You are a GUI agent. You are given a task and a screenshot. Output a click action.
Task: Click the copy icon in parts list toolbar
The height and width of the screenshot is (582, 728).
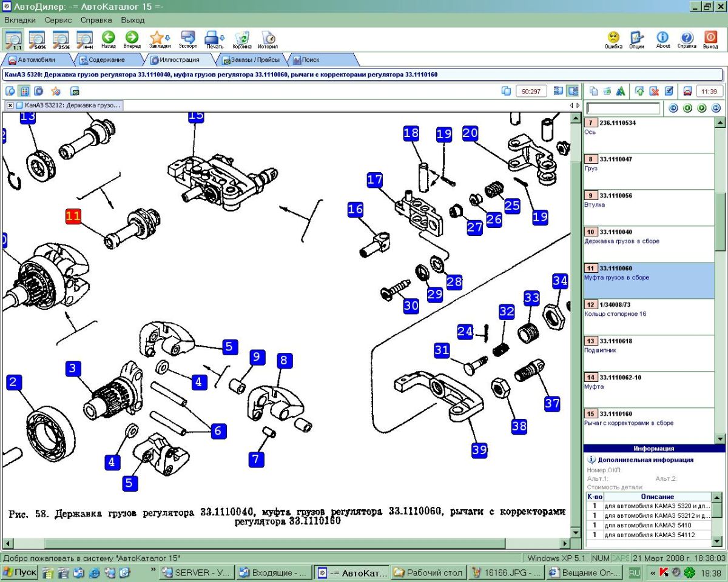coord(594,91)
